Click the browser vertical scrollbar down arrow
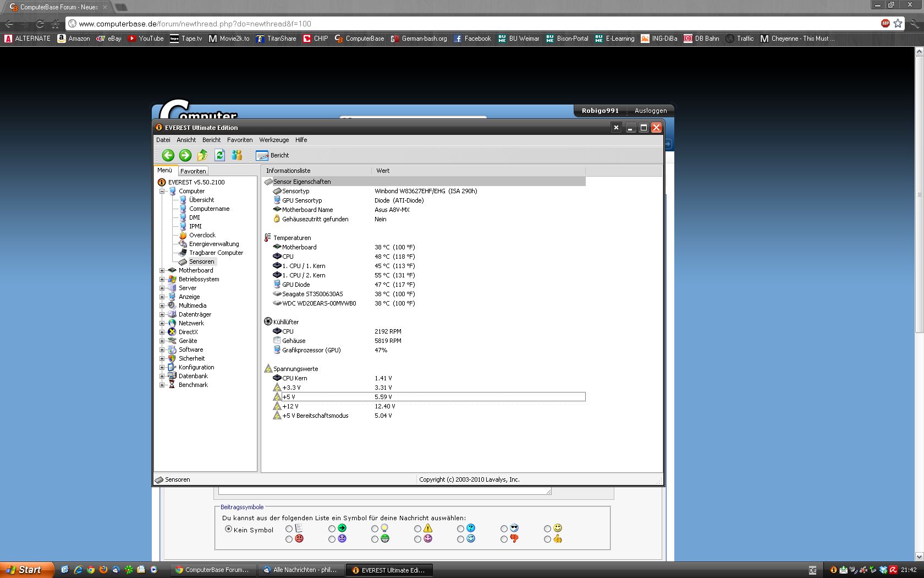The height and width of the screenshot is (578, 924). click(919, 557)
